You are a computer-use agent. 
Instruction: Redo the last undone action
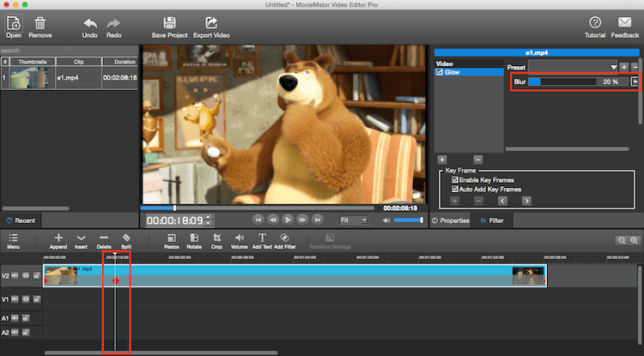coord(113,28)
